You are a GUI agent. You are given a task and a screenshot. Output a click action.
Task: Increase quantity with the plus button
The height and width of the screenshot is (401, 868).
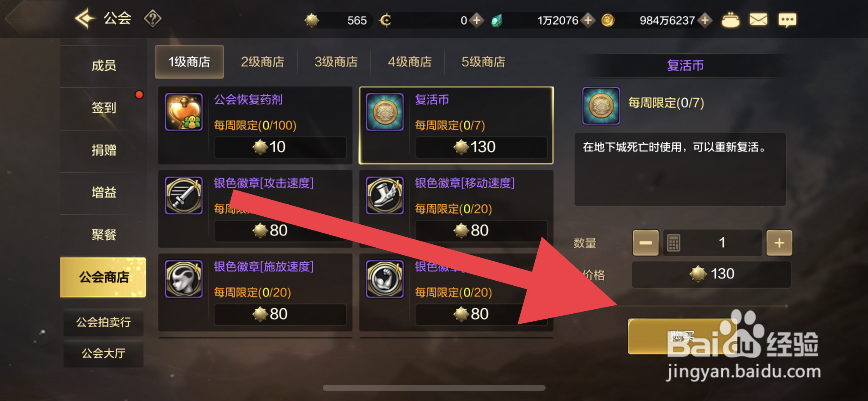point(779,243)
